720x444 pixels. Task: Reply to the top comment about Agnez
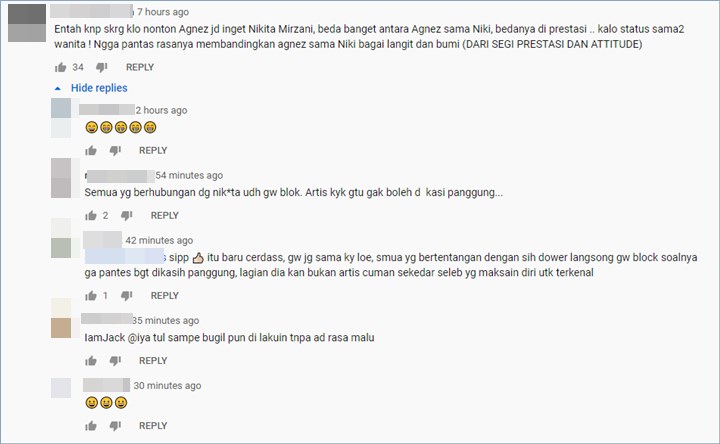click(x=140, y=67)
